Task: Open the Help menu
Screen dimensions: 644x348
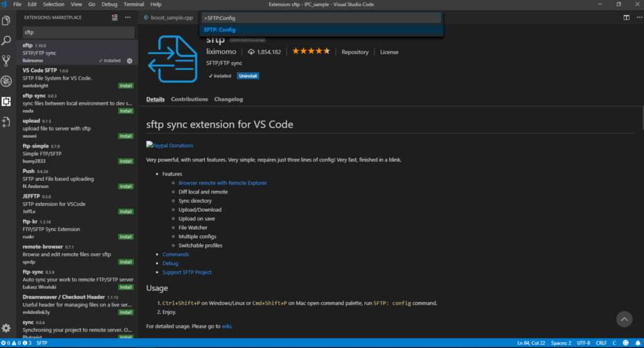Action: coord(156,4)
